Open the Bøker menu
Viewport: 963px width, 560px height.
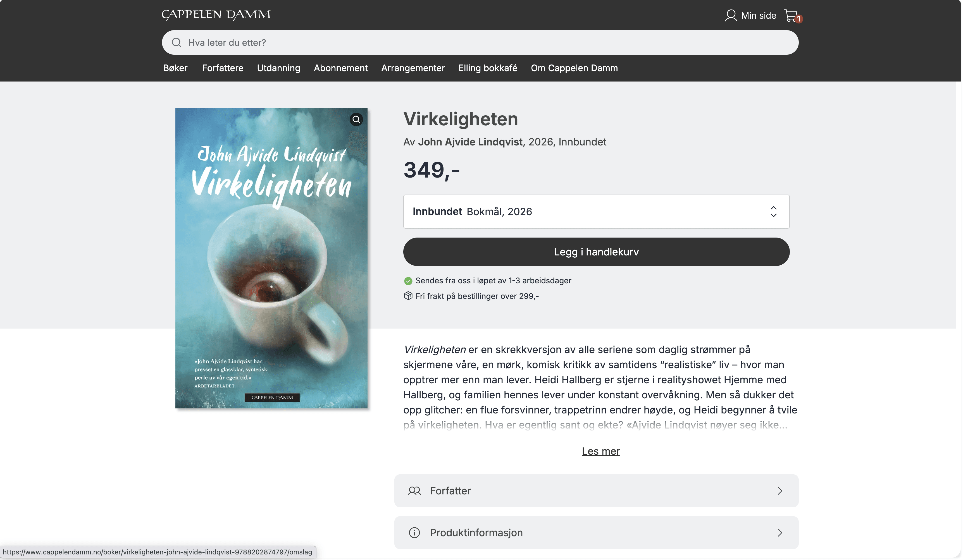pos(175,68)
